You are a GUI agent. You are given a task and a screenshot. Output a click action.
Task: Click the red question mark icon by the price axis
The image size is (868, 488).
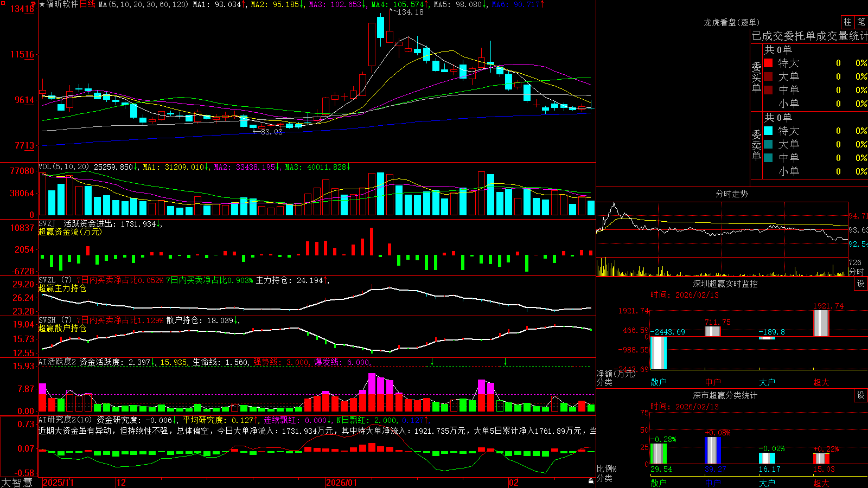tap(34, 4)
